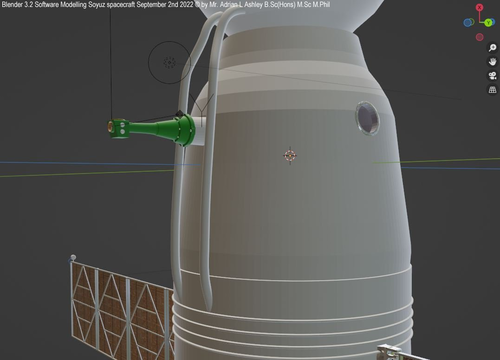Select the brown solar panel array
This screenshot has height=360, width=500.
122,308
